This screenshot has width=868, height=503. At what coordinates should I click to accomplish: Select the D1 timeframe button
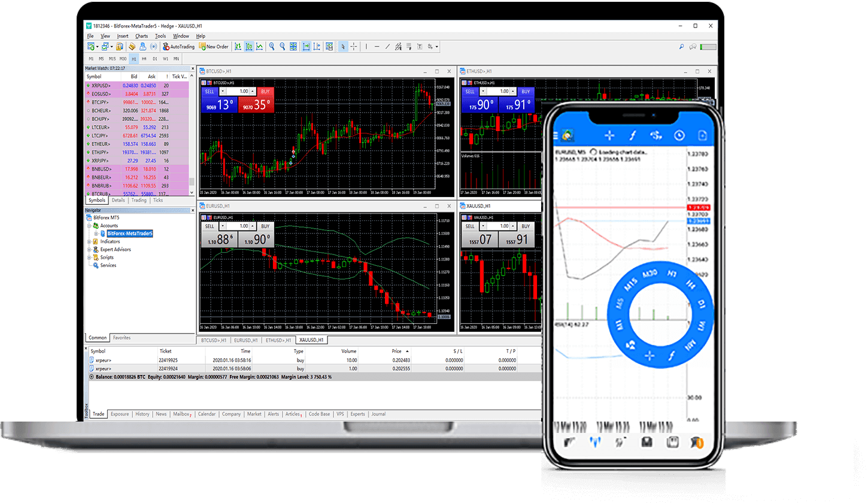click(x=154, y=59)
